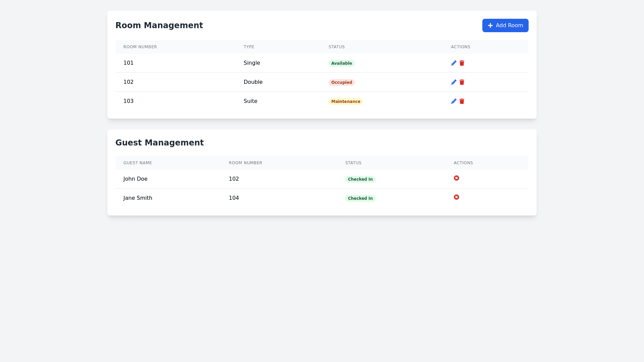Click the Room Management heading

[159, 25]
